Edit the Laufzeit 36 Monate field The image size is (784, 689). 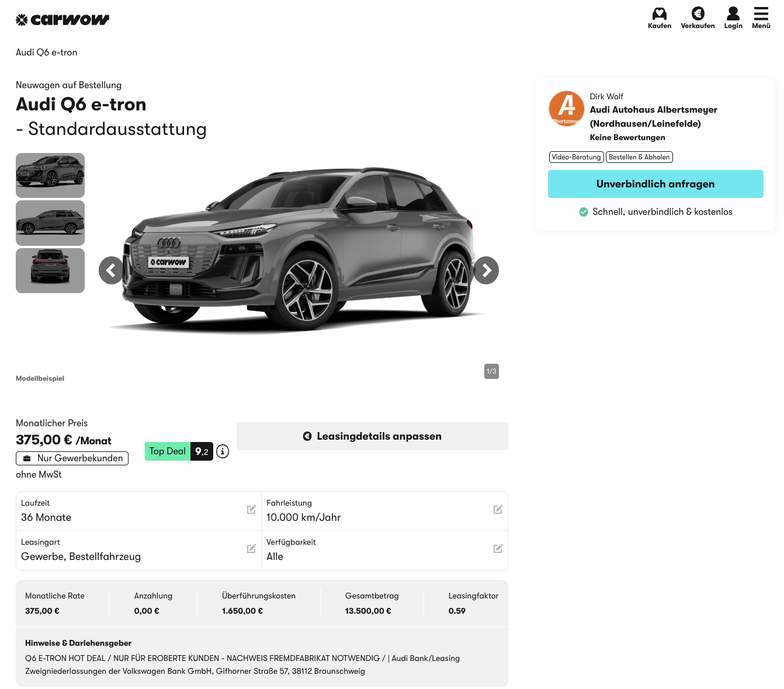coord(251,510)
